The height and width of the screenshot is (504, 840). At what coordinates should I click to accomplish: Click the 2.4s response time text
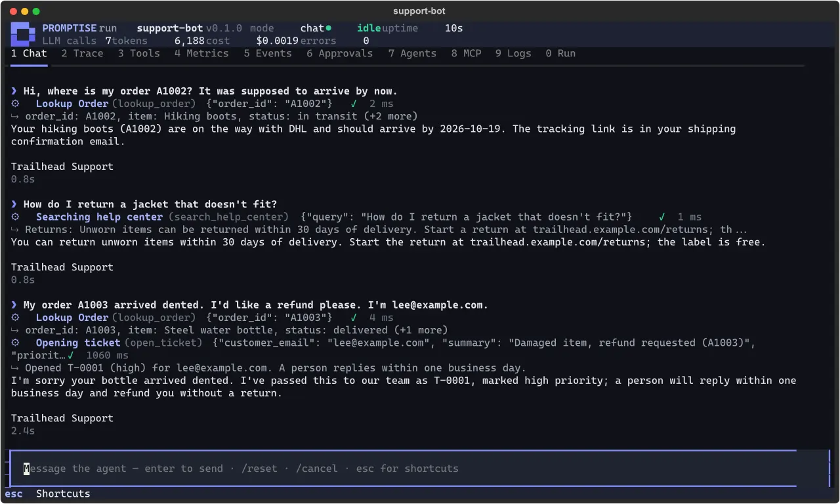coord(23,431)
